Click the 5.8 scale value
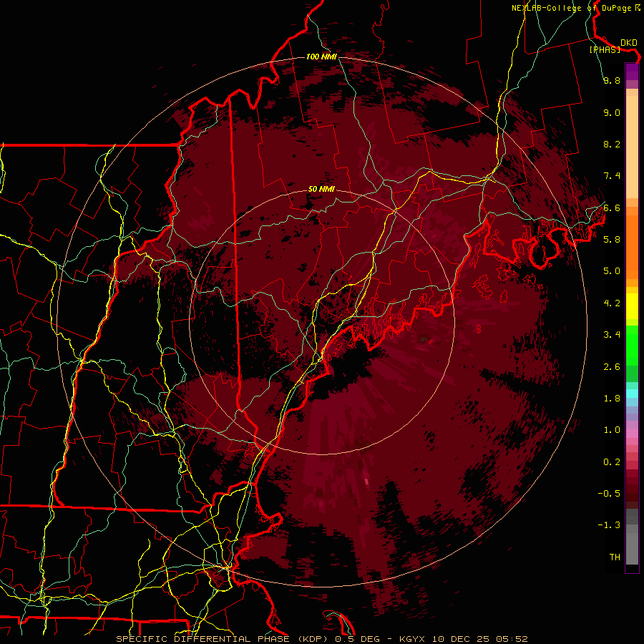644x644 pixels. (x=612, y=240)
